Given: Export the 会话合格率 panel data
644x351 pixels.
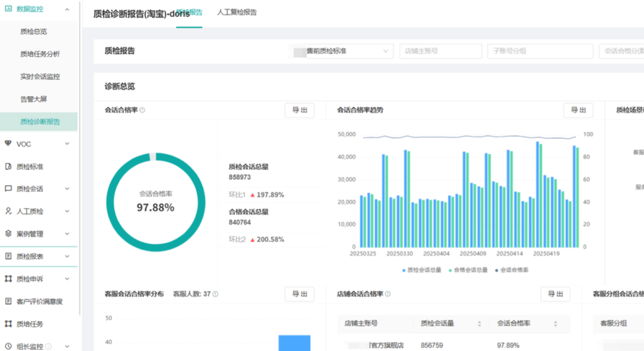Looking at the screenshot, I should pyautogui.click(x=300, y=110).
